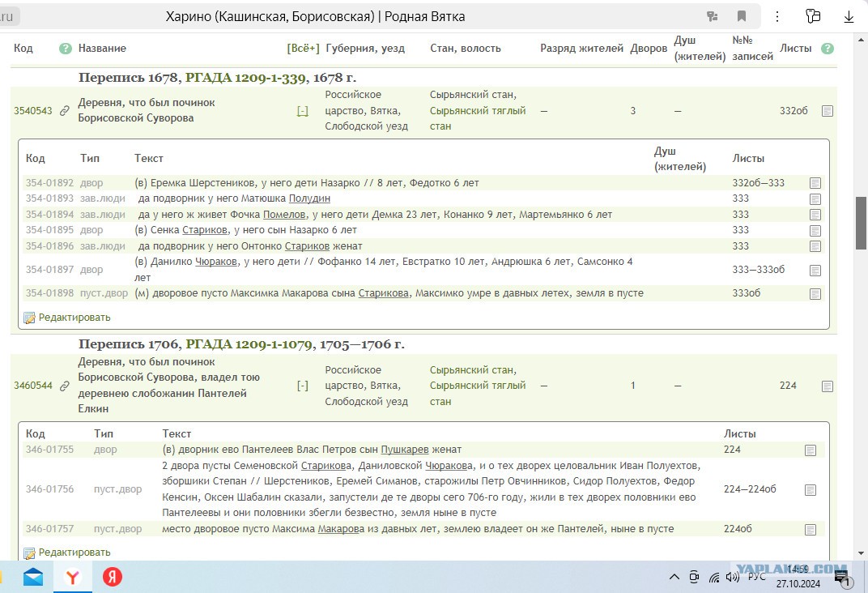Open the red Yandex icon in the taskbar

(113, 578)
